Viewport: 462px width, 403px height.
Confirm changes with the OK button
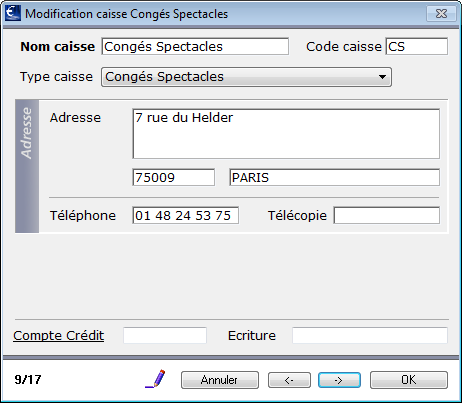coord(409,380)
